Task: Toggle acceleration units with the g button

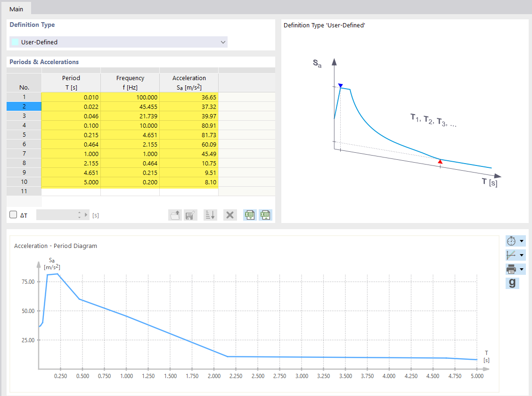Action: click(x=512, y=283)
